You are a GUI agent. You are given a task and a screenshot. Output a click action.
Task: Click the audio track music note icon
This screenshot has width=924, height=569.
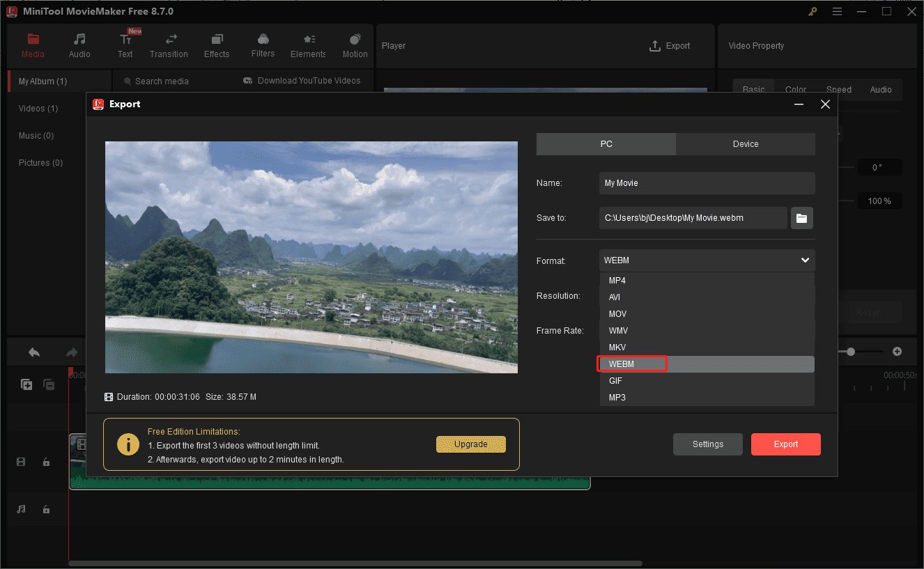(21, 509)
